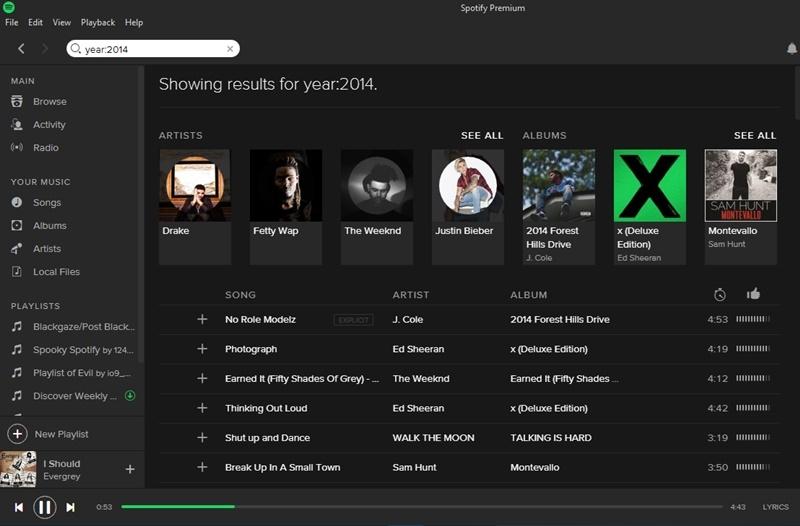The image size is (800, 526).
Task: Open Fetty Wap artist thumbnail
Action: 286,185
